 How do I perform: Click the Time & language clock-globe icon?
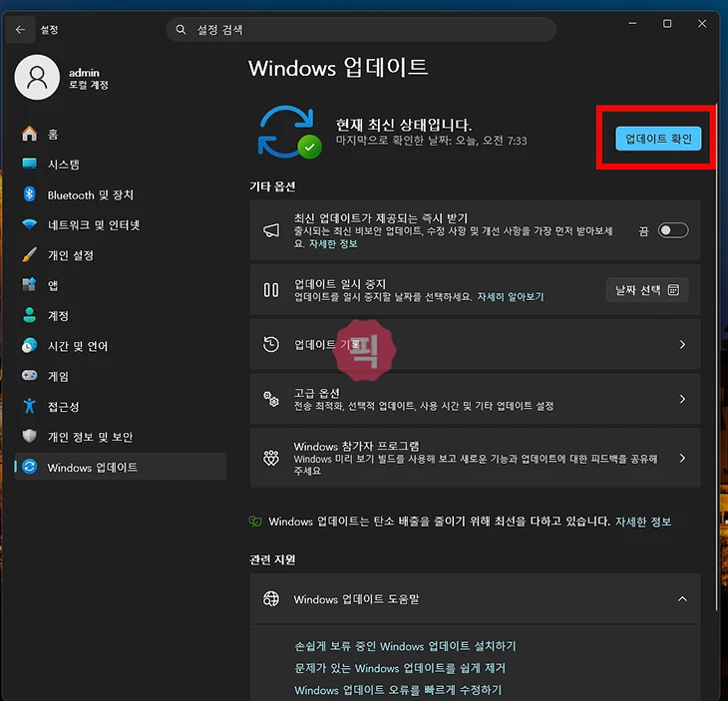[29, 345]
